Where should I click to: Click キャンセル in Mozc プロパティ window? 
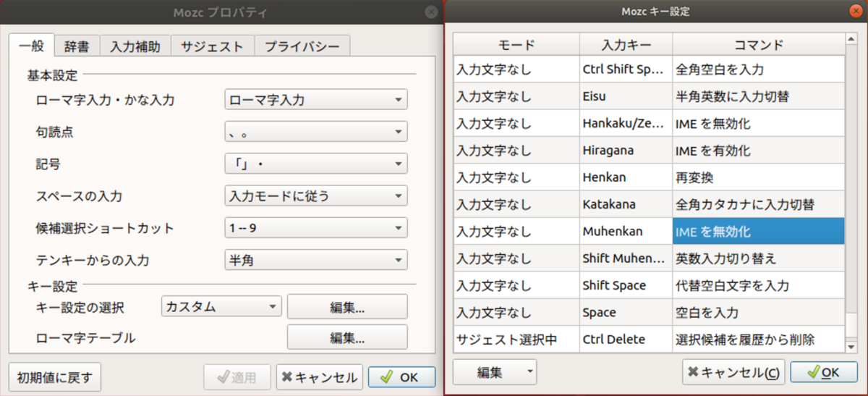(x=319, y=377)
